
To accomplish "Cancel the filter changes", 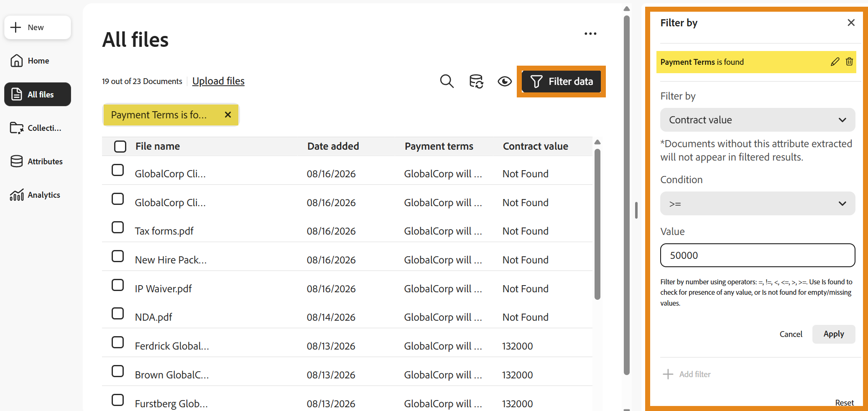I will tap(791, 334).
